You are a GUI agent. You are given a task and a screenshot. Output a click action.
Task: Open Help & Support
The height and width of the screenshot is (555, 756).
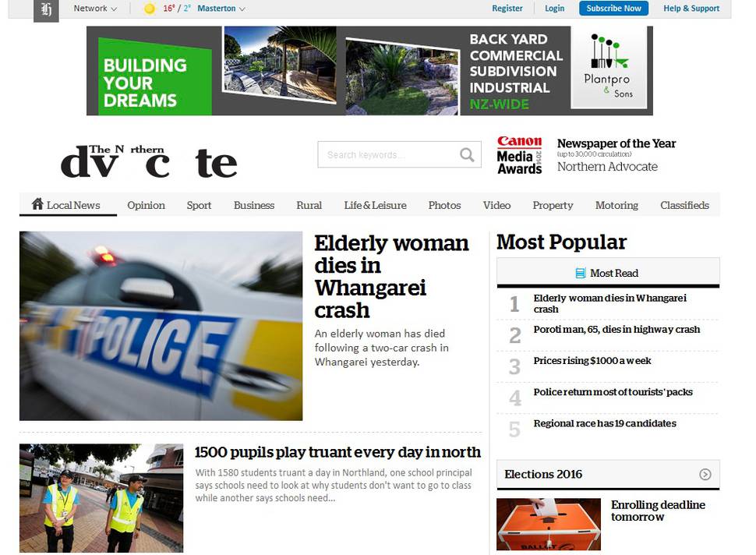[x=691, y=9]
